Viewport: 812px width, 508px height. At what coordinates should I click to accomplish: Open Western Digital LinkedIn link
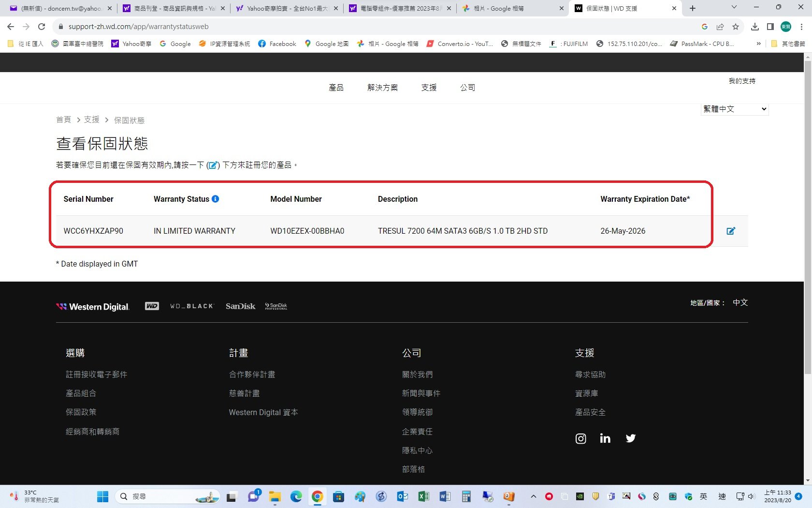(605, 438)
